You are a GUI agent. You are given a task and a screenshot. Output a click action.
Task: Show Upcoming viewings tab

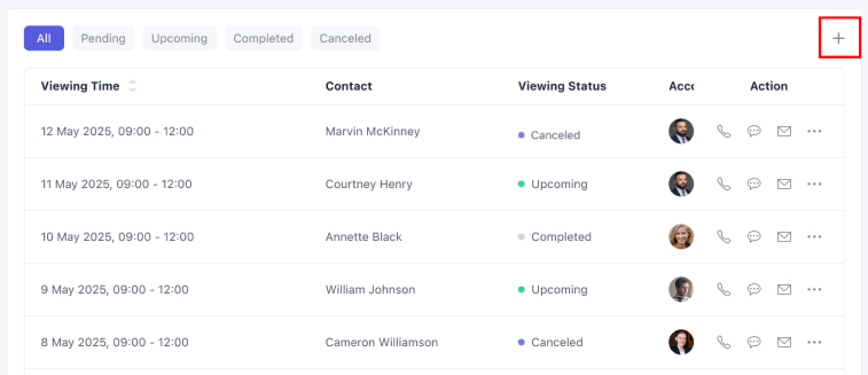tap(179, 38)
